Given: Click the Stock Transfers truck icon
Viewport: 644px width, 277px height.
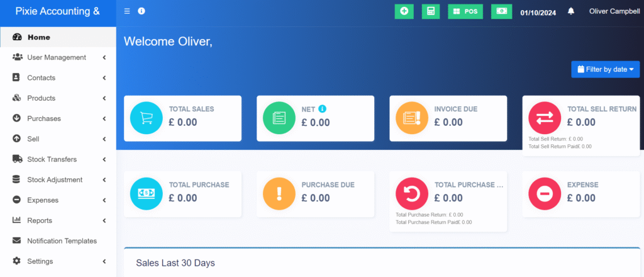Looking at the screenshot, I should 17,159.
